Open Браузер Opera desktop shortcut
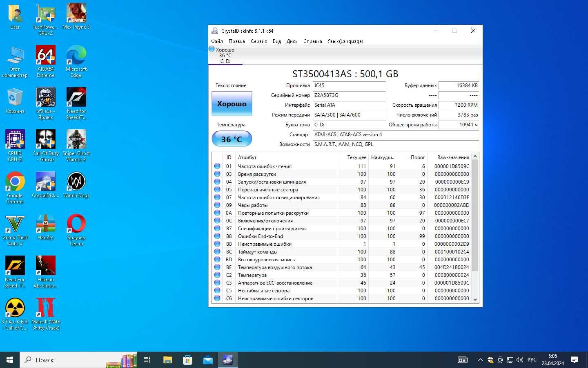Screen dimensions: 588x368 click(x=76, y=230)
